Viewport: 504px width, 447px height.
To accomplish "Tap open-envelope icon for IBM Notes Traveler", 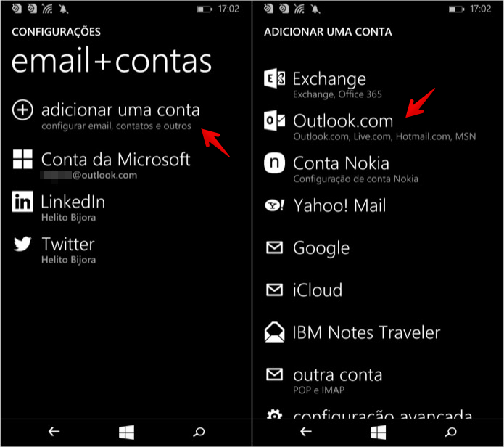I will pyautogui.click(x=274, y=332).
